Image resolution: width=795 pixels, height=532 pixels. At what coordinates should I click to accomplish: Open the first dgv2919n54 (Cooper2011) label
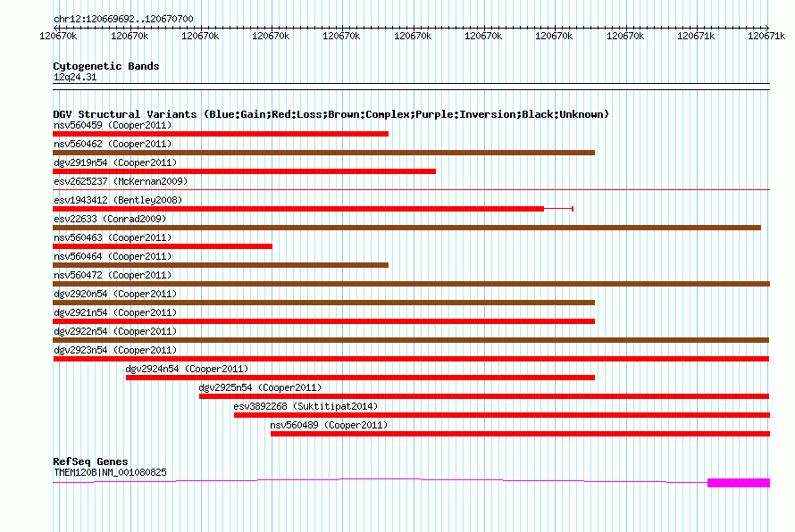(115, 162)
